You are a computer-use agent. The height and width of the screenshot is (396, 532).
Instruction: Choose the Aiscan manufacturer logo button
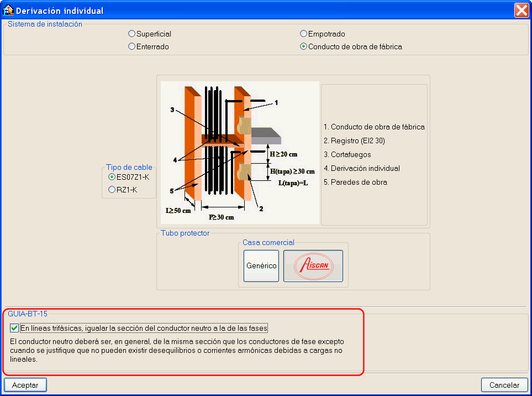[x=313, y=266]
